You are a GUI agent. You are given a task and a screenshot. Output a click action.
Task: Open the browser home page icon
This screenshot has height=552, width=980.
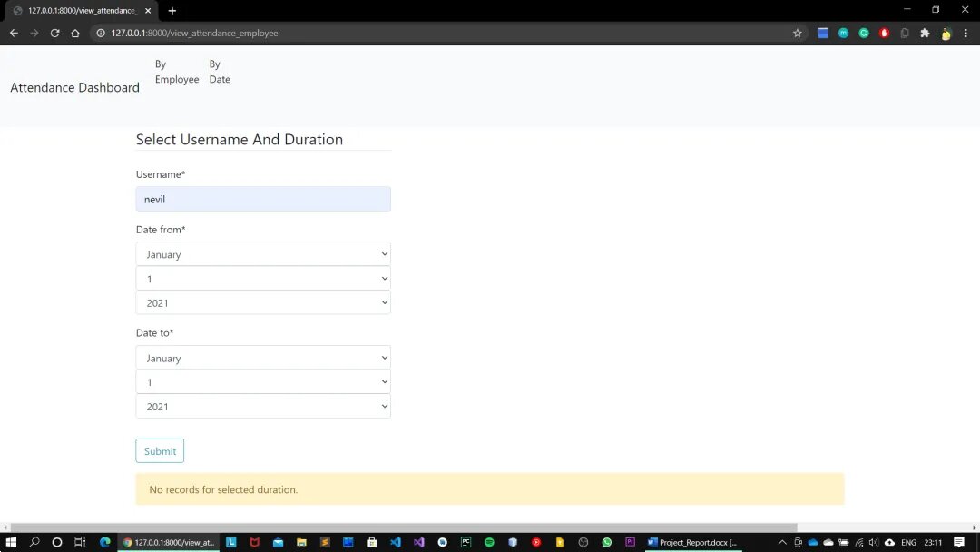coord(75,33)
